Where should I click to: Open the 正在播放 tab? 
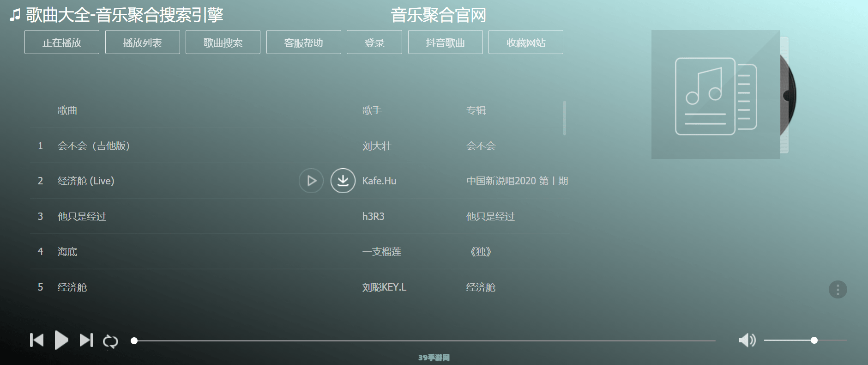62,43
